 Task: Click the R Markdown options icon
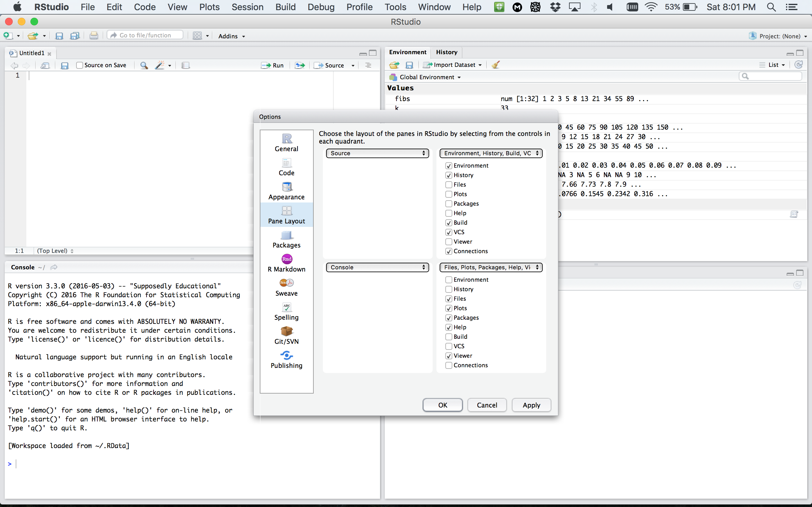tap(286, 259)
